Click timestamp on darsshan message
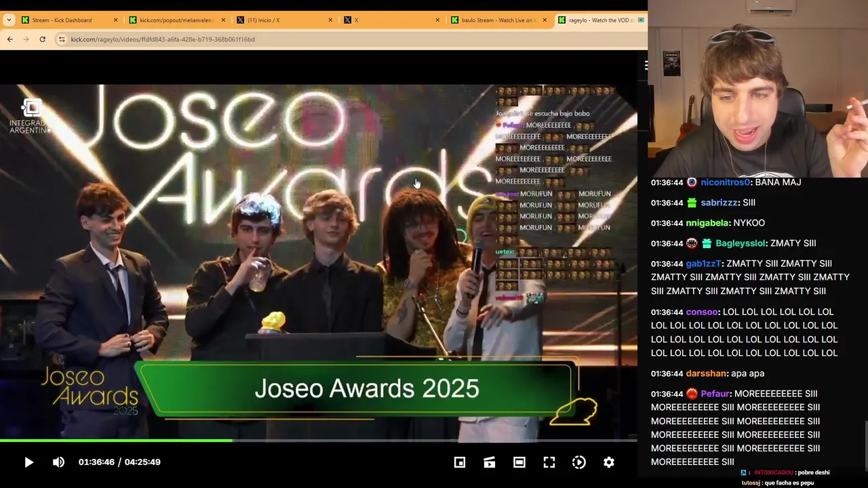 (x=667, y=373)
